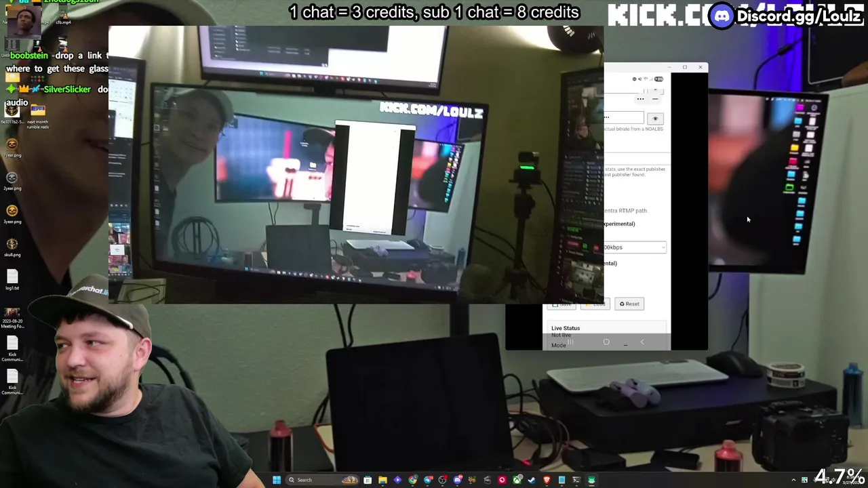The height and width of the screenshot is (488, 868).
Task: Open File Explorer from the taskbar
Action: tap(382, 480)
